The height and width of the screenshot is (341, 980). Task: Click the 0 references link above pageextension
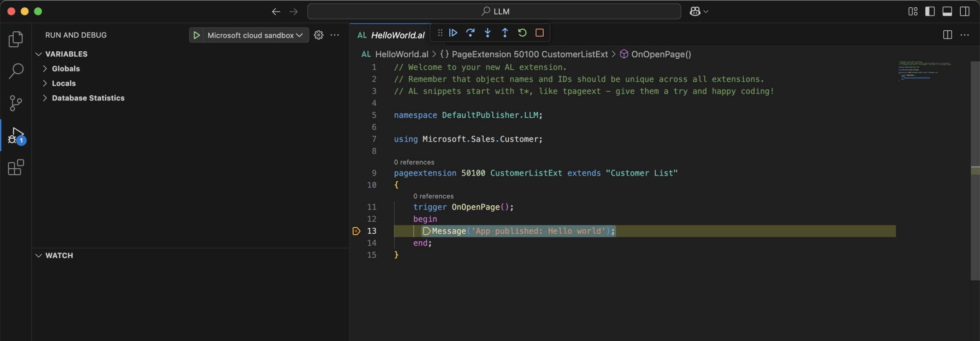click(414, 162)
